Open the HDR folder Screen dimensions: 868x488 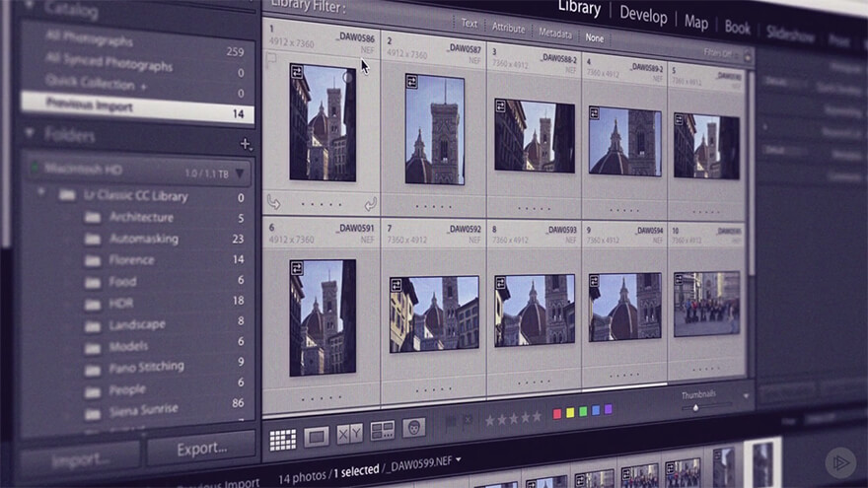(x=121, y=303)
